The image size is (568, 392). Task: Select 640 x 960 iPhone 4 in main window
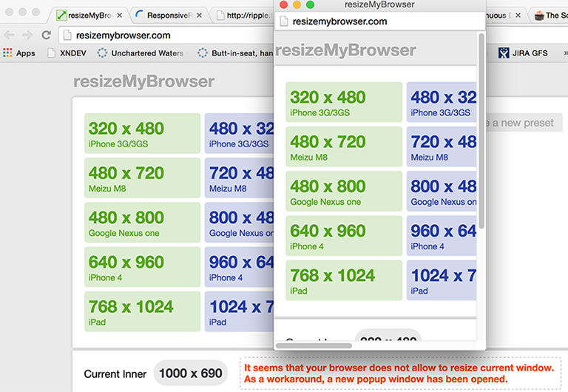pyautogui.click(x=142, y=267)
